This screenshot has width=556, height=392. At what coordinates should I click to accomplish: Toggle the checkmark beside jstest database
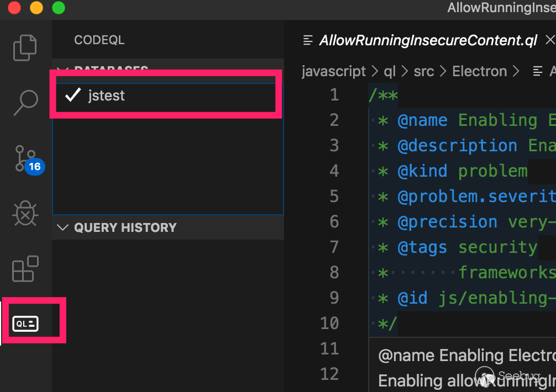click(x=73, y=96)
